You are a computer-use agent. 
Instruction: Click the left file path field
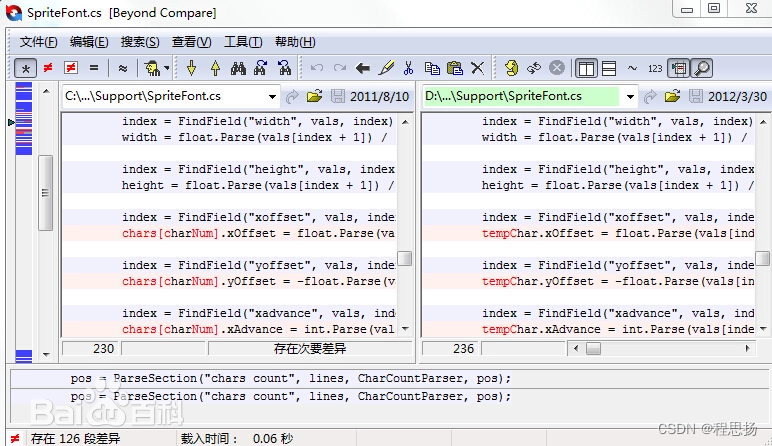tap(164, 96)
